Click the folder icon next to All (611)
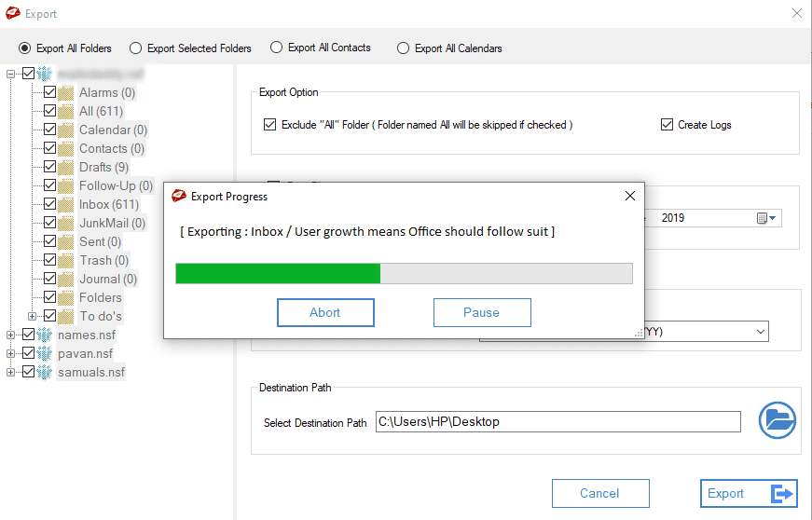 (x=66, y=111)
